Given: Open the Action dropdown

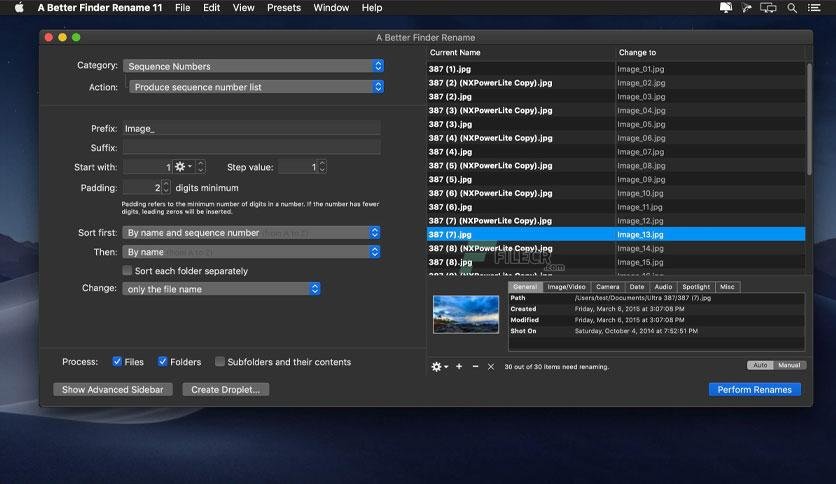Looking at the screenshot, I should [256, 87].
